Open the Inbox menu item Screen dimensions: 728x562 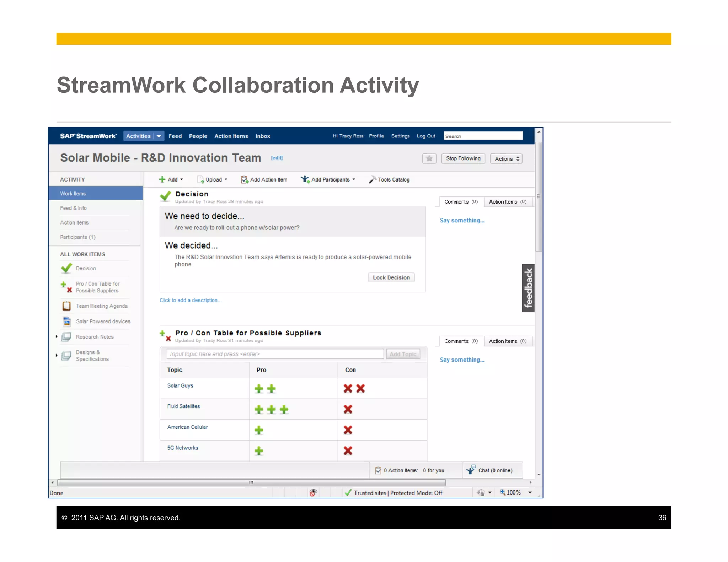pyautogui.click(x=263, y=136)
